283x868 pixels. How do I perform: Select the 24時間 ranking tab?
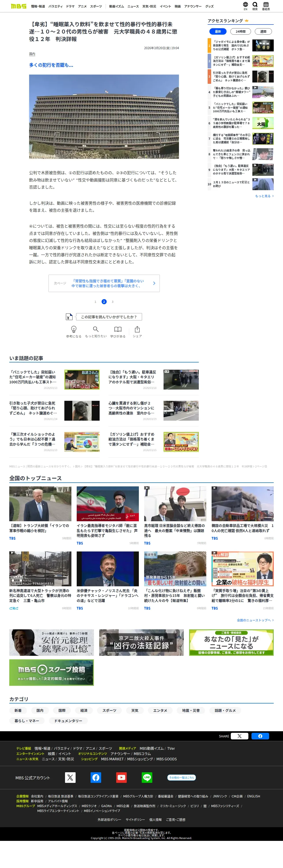click(x=240, y=31)
